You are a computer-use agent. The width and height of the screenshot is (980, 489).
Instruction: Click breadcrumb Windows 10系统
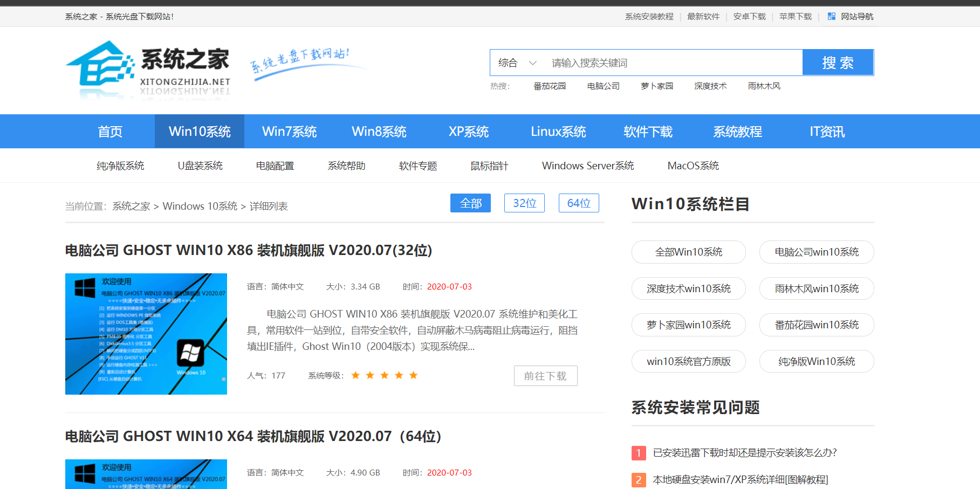click(200, 206)
